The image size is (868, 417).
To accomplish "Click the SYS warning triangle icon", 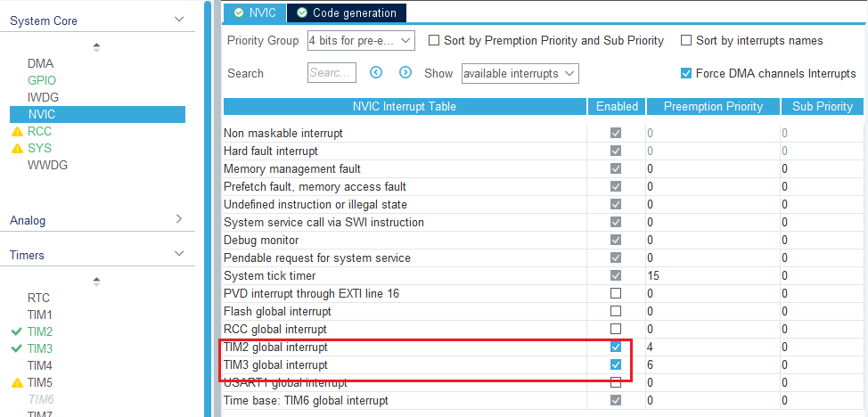I will click(x=17, y=148).
